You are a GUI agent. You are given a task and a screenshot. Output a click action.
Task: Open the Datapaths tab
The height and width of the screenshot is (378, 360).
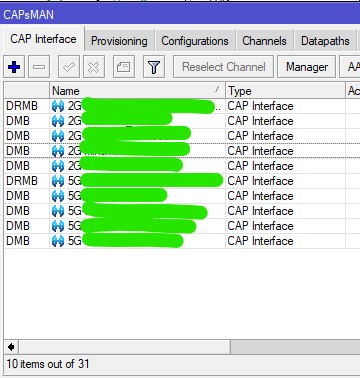tap(325, 41)
